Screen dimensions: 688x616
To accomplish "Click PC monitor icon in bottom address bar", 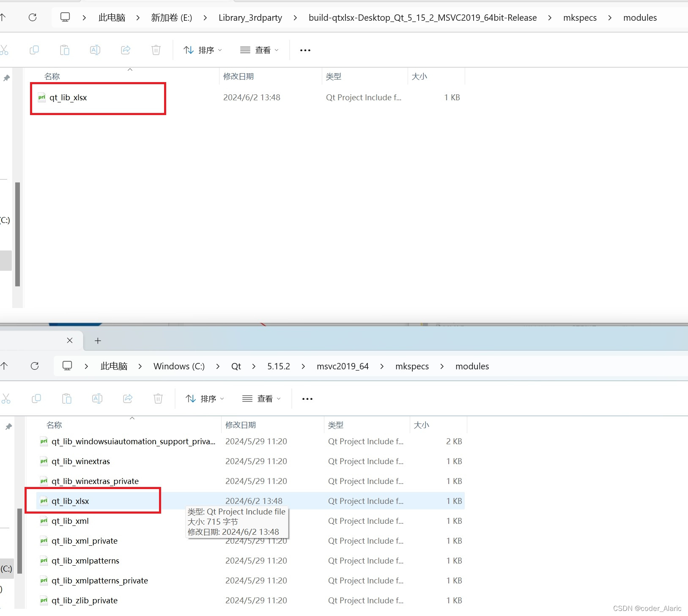I will point(67,366).
